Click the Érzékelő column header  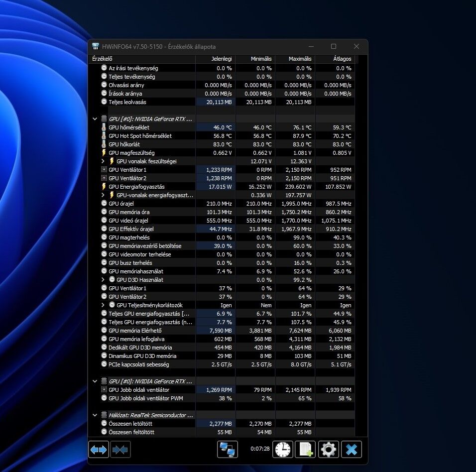point(142,59)
